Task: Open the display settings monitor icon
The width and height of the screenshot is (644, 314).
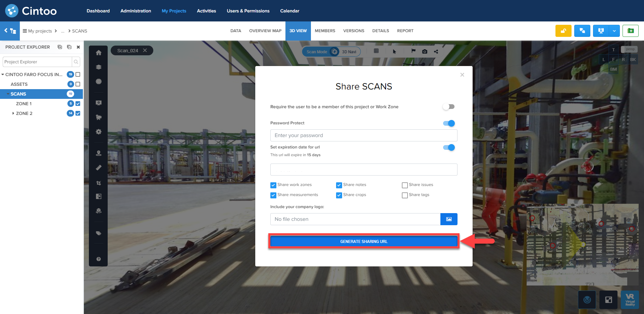Action: click(99, 103)
